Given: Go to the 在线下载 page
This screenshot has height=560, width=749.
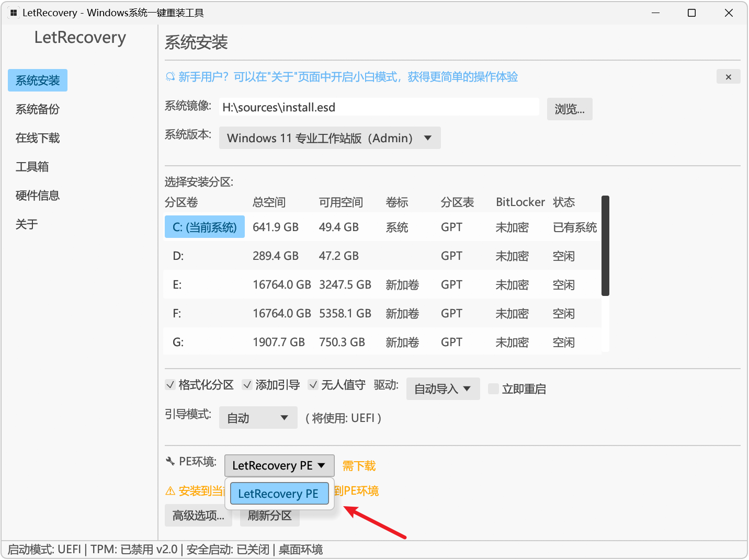Looking at the screenshot, I should pos(38,138).
